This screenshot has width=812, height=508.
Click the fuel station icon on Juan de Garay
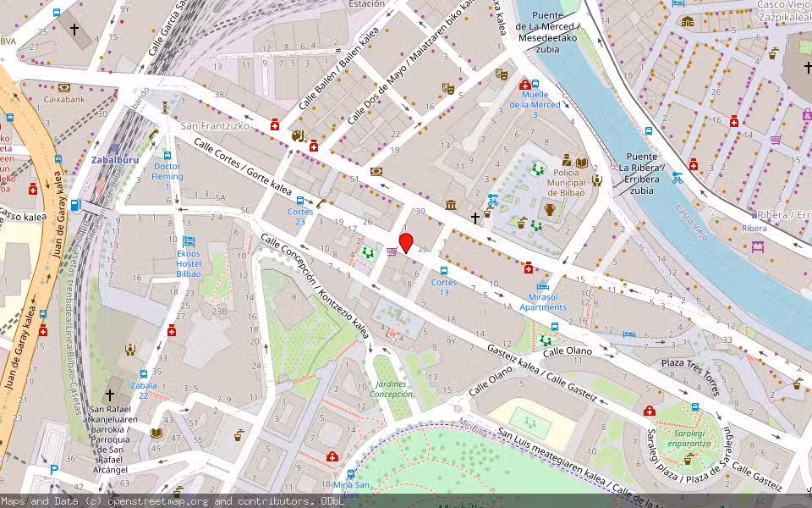click(x=76, y=205)
